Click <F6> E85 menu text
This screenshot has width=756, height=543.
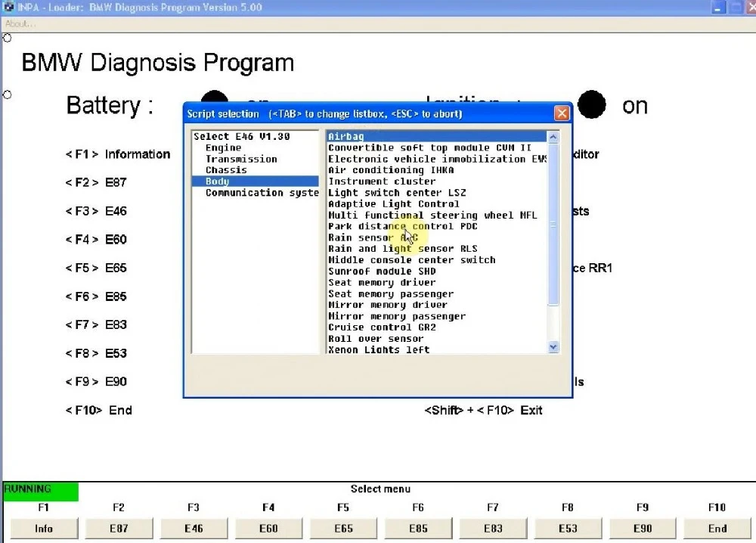click(96, 296)
